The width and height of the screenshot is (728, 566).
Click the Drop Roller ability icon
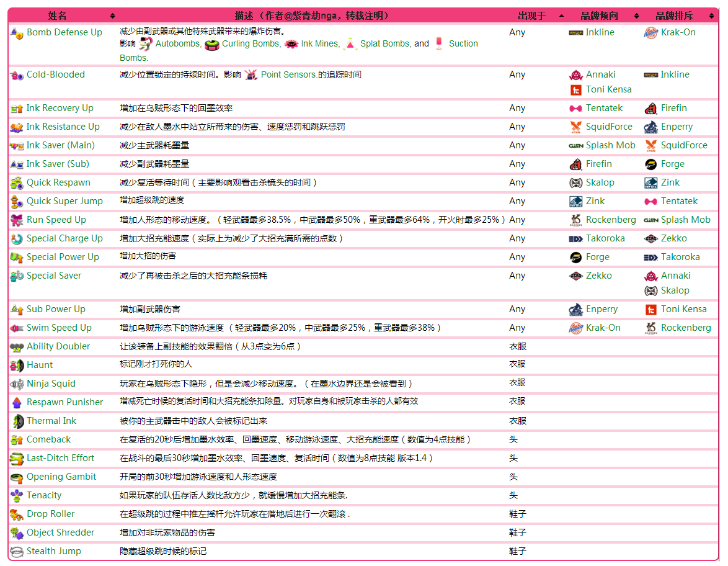point(17,515)
